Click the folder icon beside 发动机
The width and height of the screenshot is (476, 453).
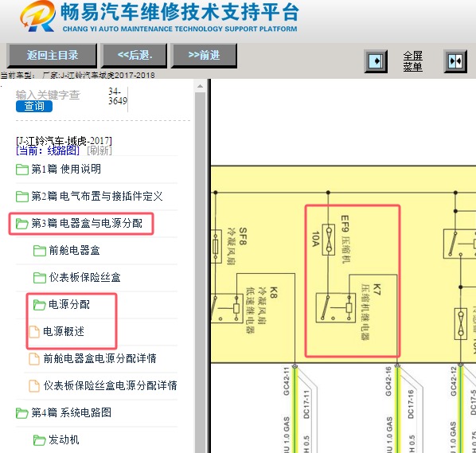tap(40, 440)
